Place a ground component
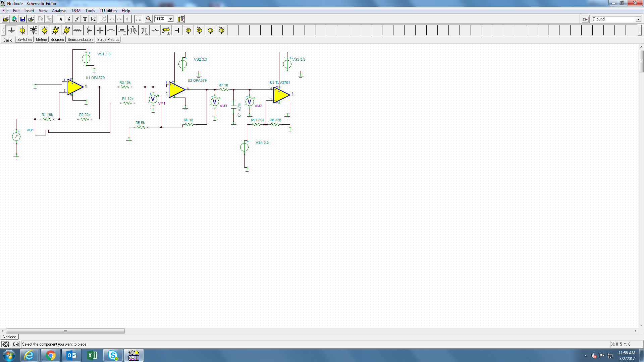Viewport: 644px width, 362px height. pyautogui.click(x=11, y=31)
